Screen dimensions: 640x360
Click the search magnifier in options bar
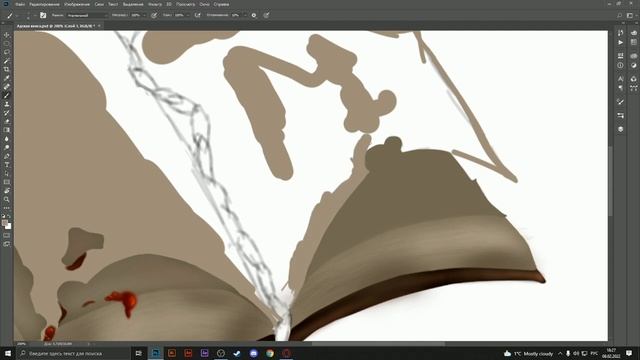coord(620,15)
